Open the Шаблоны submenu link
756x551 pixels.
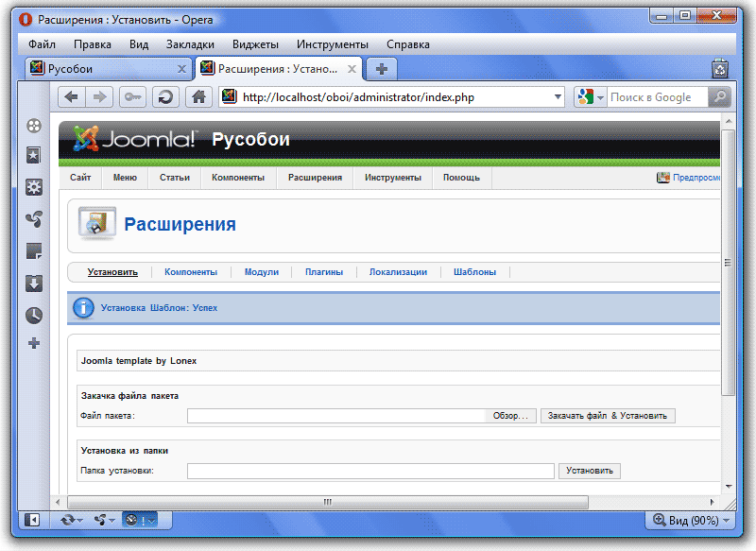474,272
